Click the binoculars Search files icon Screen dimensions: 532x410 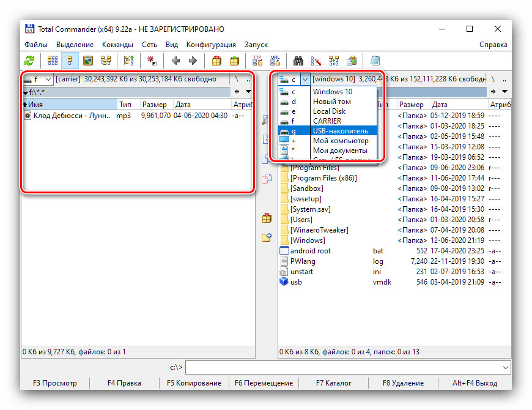[298, 61]
